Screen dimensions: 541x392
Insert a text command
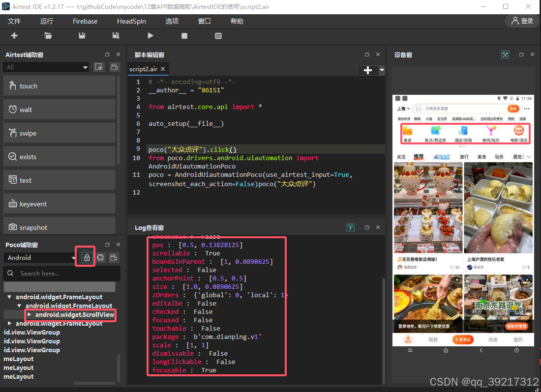(60, 180)
